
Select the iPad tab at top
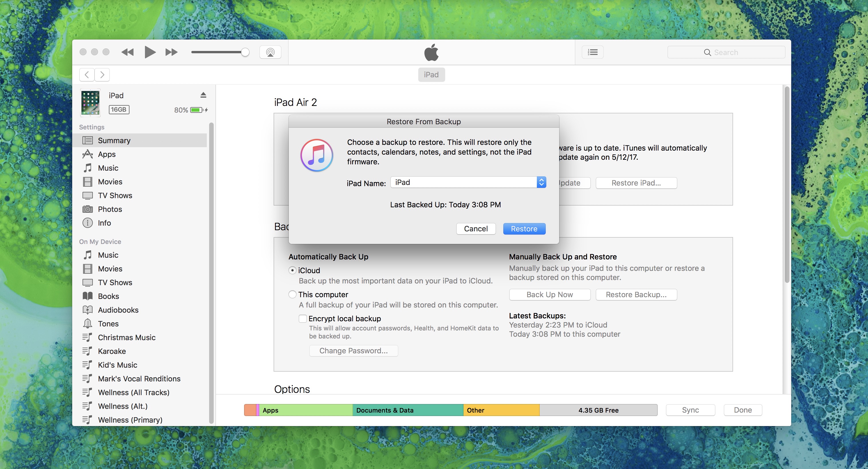431,74
